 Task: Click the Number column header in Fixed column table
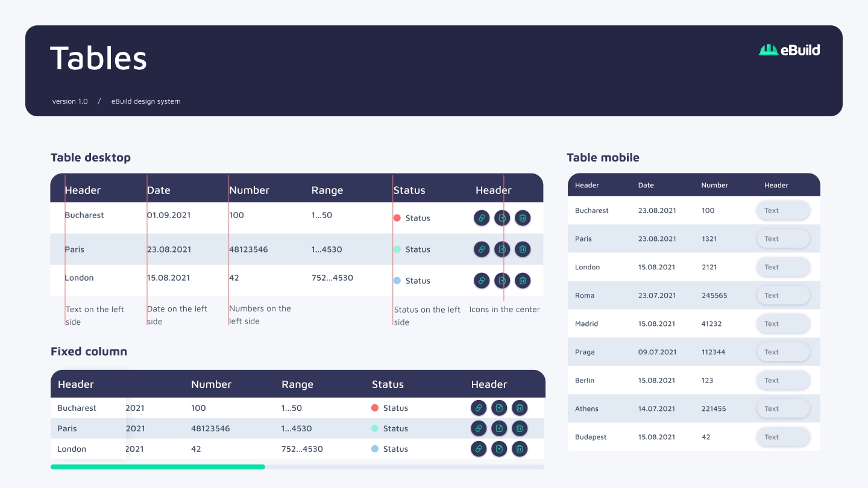click(x=211, y=384)
